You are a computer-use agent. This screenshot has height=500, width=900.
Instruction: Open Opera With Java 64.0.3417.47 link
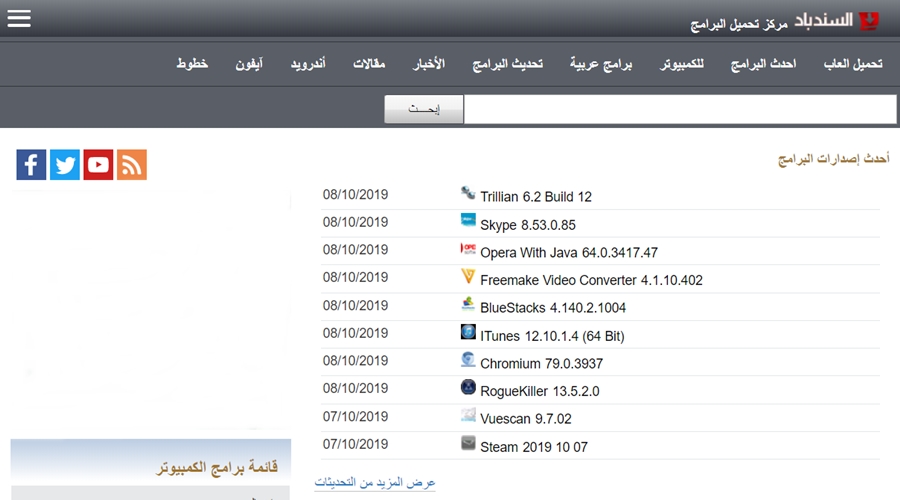[x=569, y=253]
